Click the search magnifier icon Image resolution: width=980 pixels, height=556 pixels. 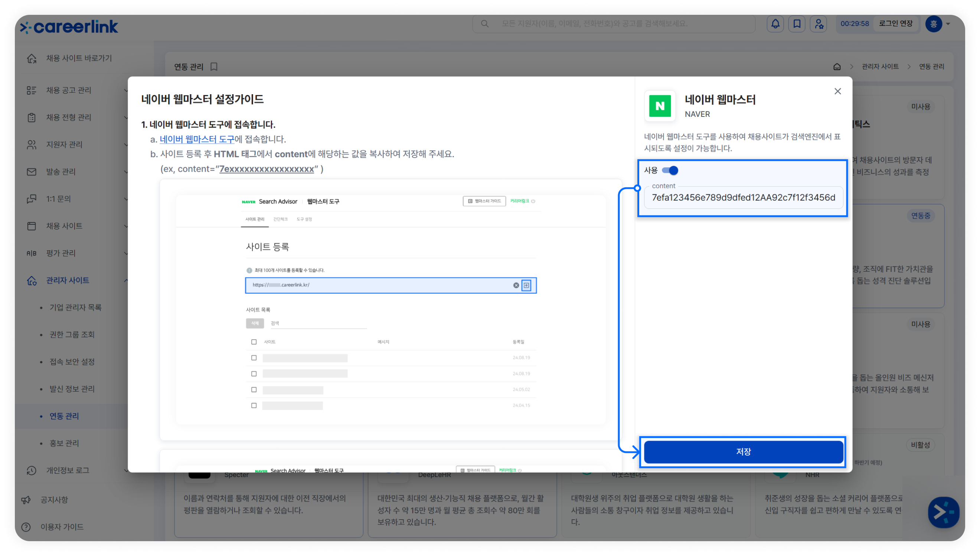484,24
